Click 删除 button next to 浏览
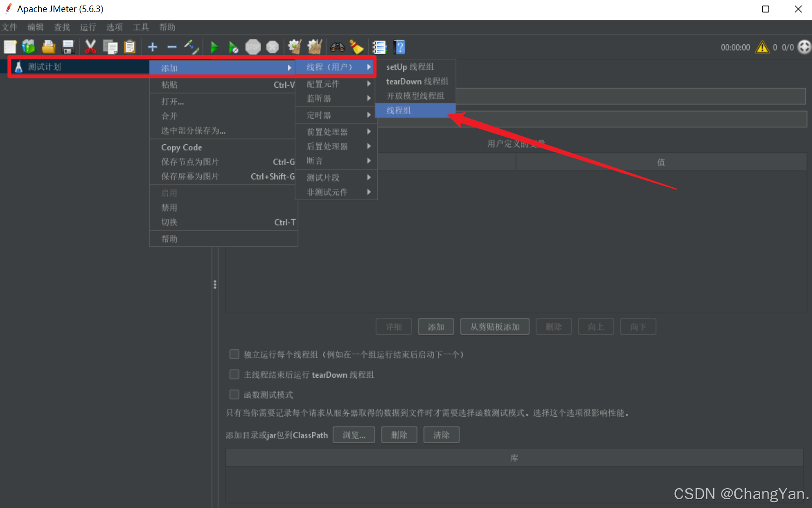Image resolution: width=812 pixels, height=508 pixels. (399, 435)
